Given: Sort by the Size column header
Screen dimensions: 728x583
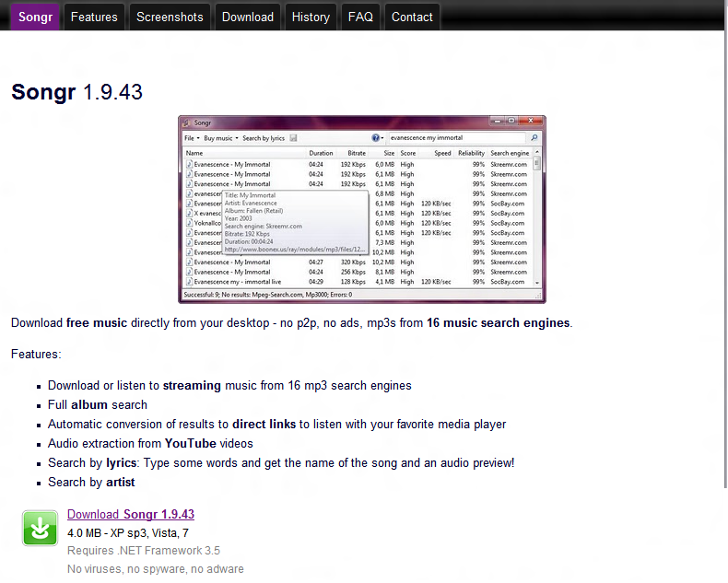Looking at the screenshot, I should pyautogui.click(x=389, y=153).
